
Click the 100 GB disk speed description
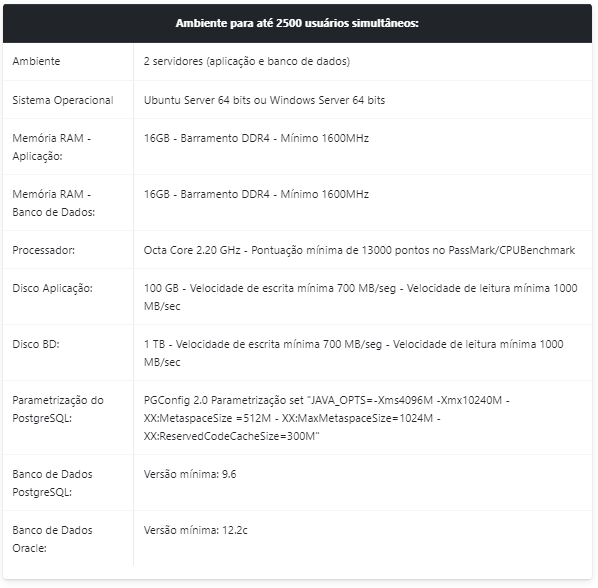pyautogui.click(x=360, y=297)
